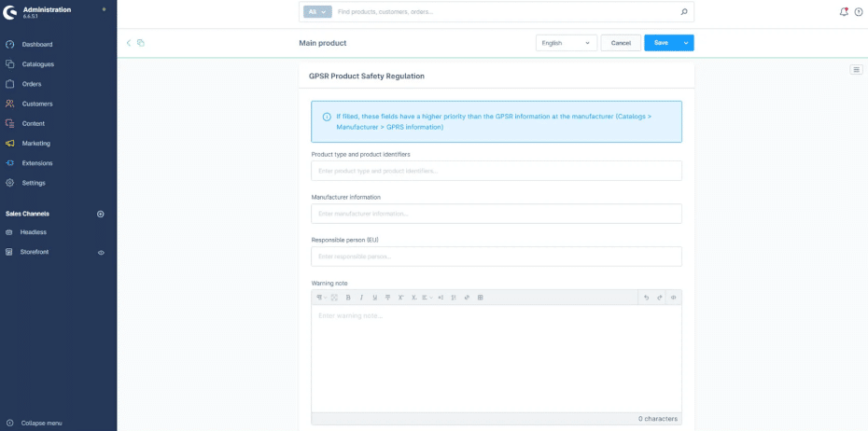Viewport: 868px width, 431px height.
Task: Open the Headless sales channel
Action: pos(34,232)
